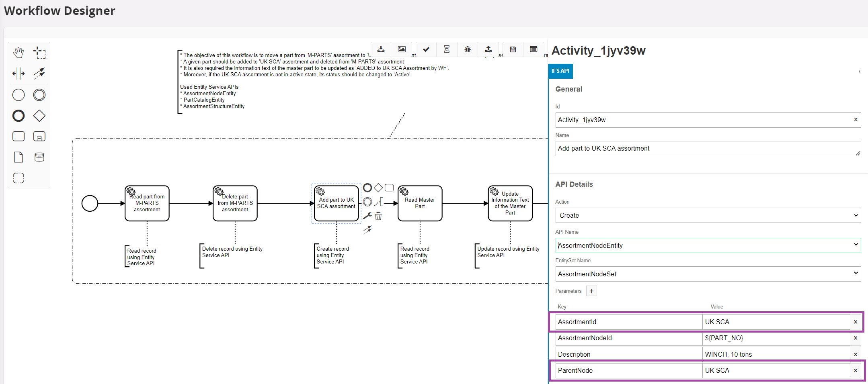Open the Action dropdown showing Create

pyautogui.click(x=708, y=215)
